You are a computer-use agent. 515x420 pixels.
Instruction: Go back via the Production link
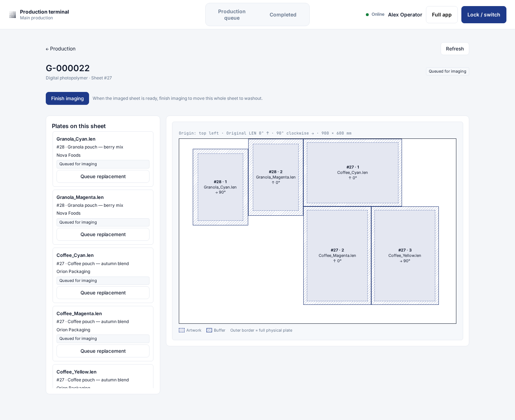point(60,49)
